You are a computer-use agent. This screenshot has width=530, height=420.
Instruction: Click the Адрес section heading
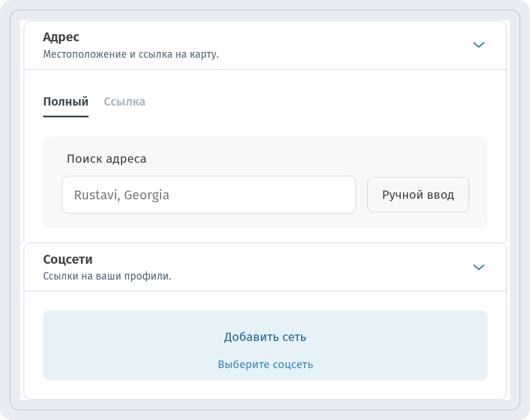61,37
